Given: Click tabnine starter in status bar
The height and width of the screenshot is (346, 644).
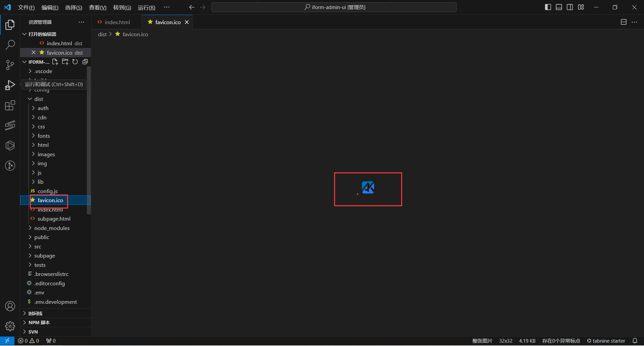Looking at the screenshot, I should point(606,341).
